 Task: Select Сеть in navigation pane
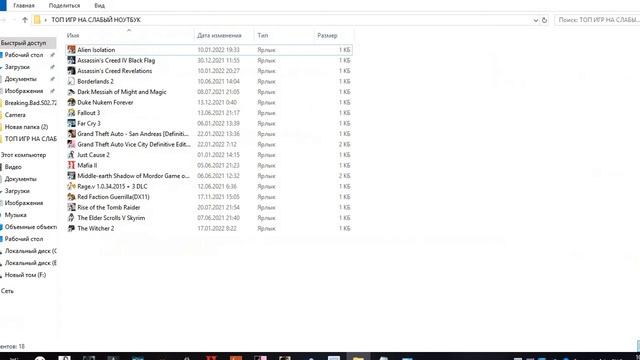pyautogui.click(x=7, y=291)
